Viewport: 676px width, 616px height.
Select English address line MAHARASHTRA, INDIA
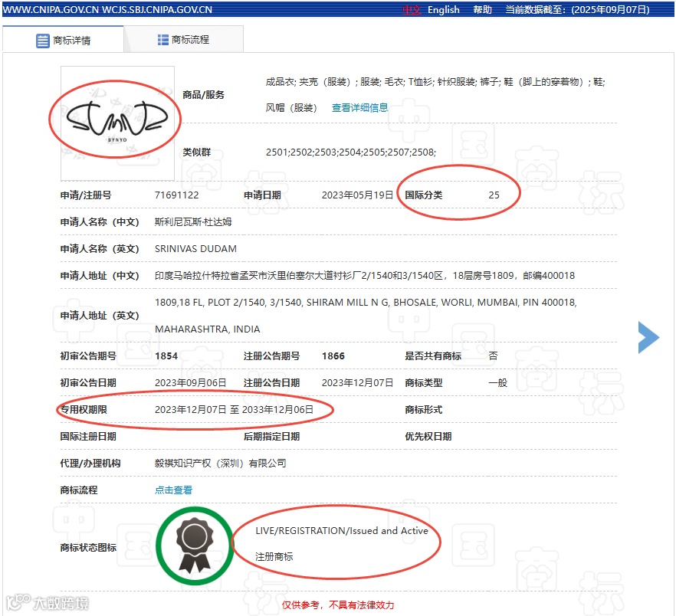(x=208, y=329)
